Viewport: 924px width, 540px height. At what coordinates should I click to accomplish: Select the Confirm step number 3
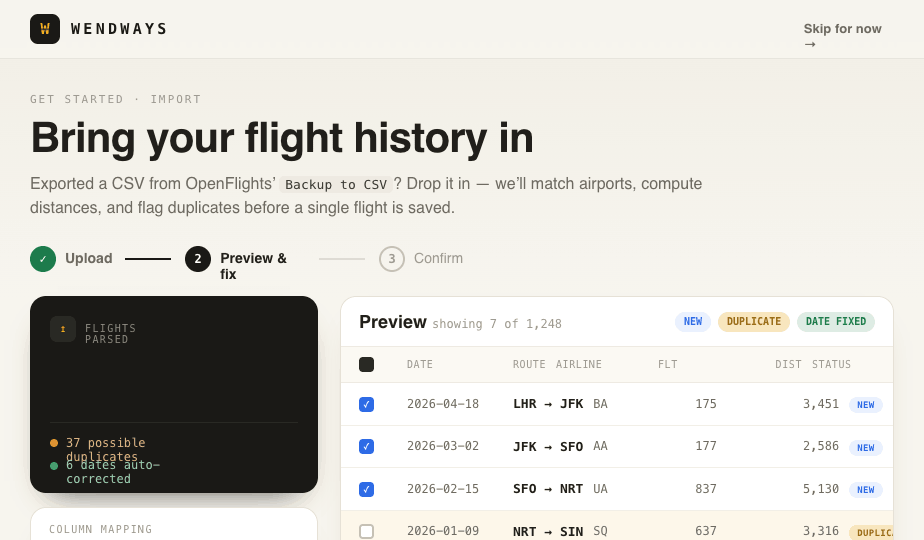click(x=392, y=259)
